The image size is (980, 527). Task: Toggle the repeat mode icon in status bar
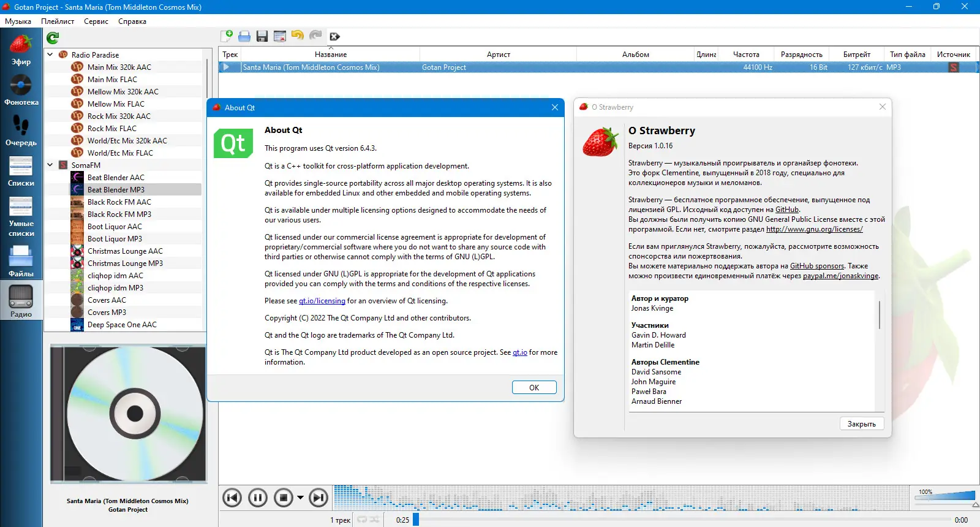(362, 520)
